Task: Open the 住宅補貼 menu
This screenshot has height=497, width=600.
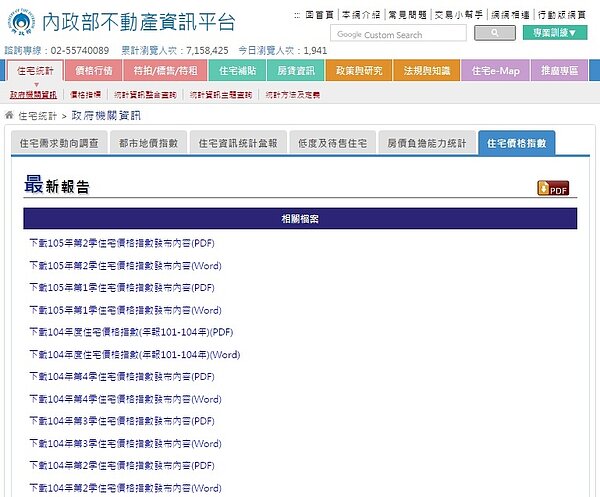Action: (x=237, y=70)
